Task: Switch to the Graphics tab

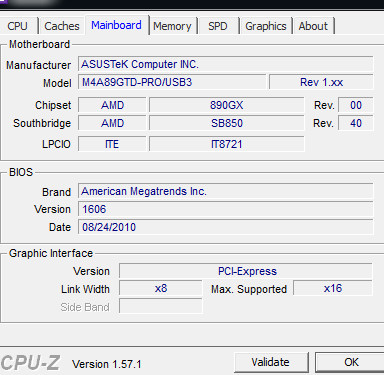Action: (x=266, y=26)
